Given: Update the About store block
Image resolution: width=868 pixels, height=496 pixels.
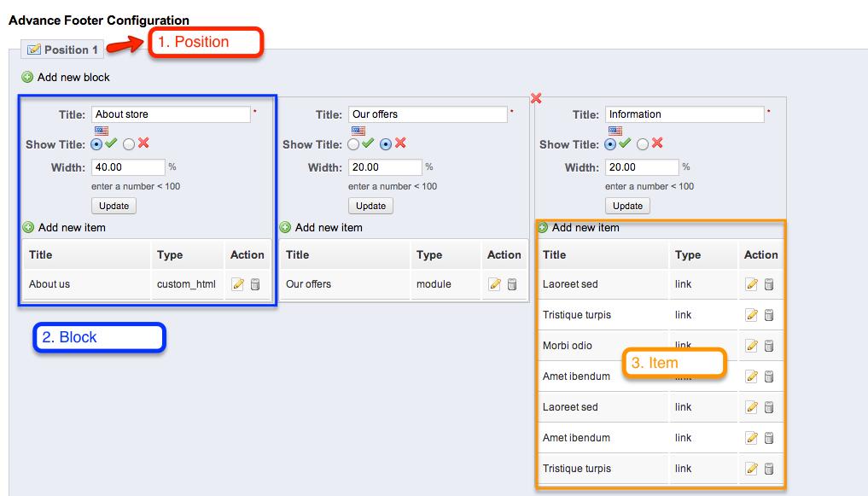Looking at the screenshot, I should click(114, 206).
